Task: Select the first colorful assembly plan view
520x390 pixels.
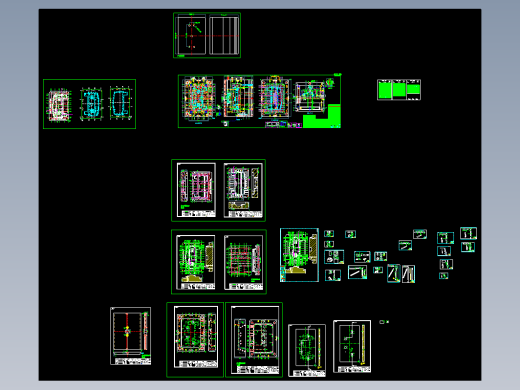Action: point(198,98)
